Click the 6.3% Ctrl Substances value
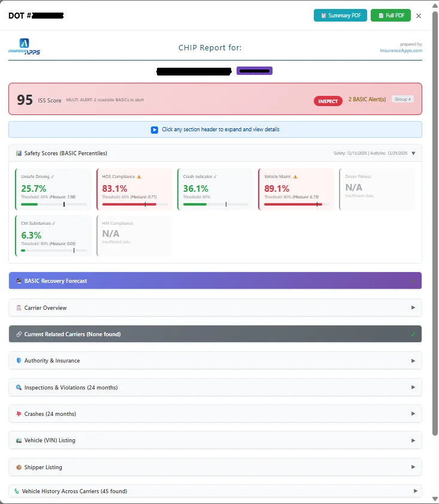439x504 pixels. point(31,235)
